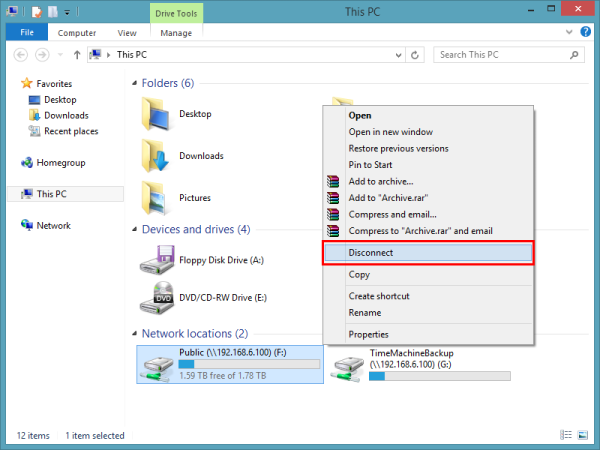Collapse the Devices and drives group

[134, 229]
